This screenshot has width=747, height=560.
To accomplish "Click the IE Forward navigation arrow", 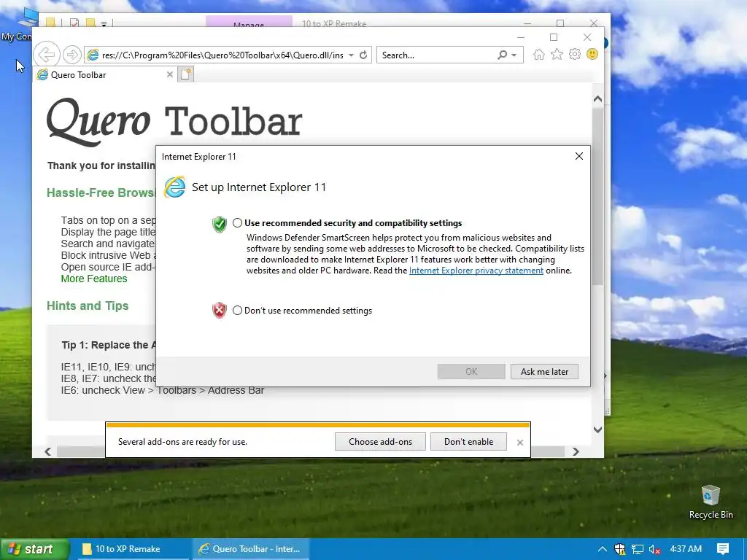I will 72,55.
